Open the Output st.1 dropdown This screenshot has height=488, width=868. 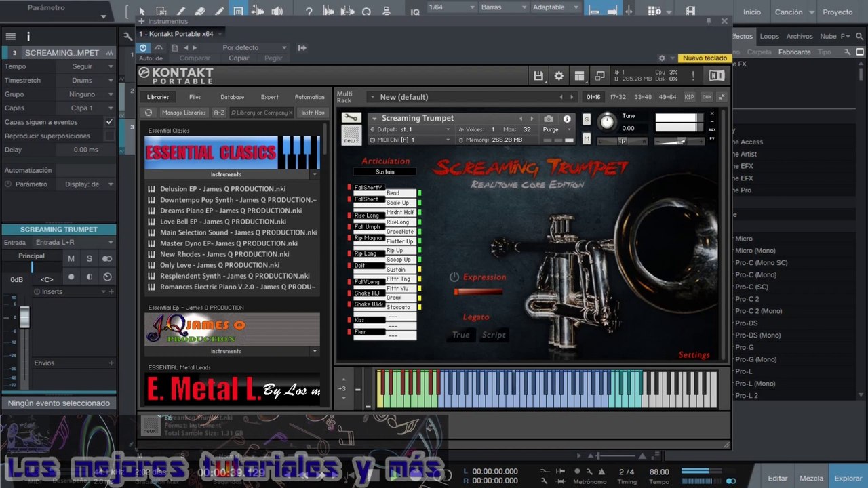[410, 129]
